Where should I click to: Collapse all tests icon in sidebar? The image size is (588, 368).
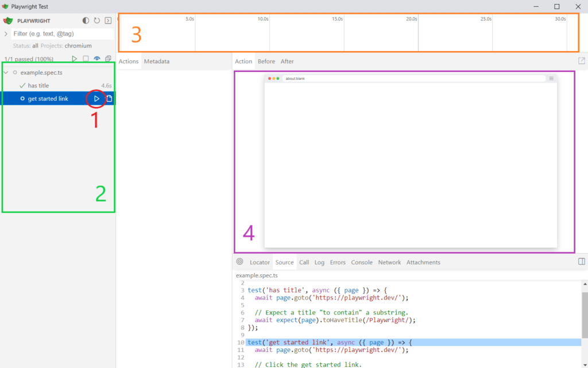[108, 59]
